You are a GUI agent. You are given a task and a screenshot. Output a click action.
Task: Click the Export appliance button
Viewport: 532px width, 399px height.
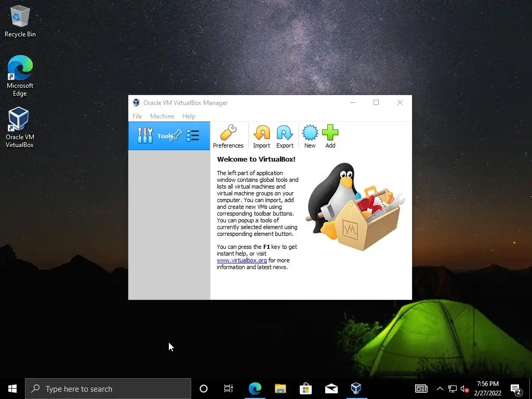[x=285, y=137]
